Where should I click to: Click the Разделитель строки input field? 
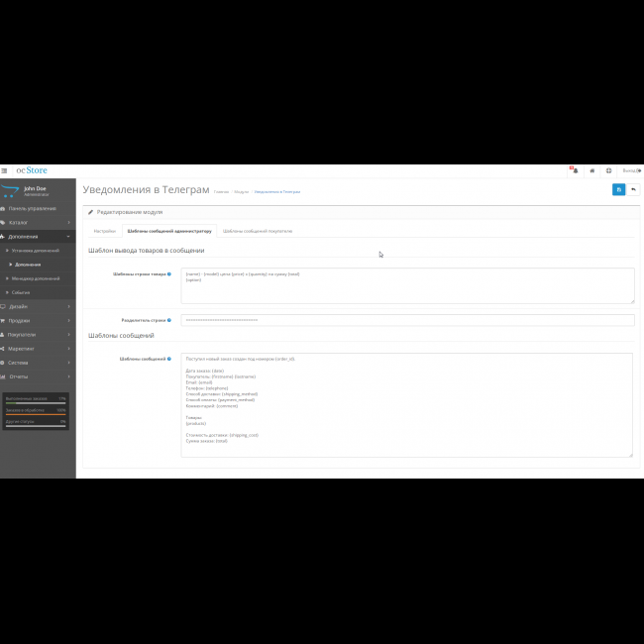[407, 320]
